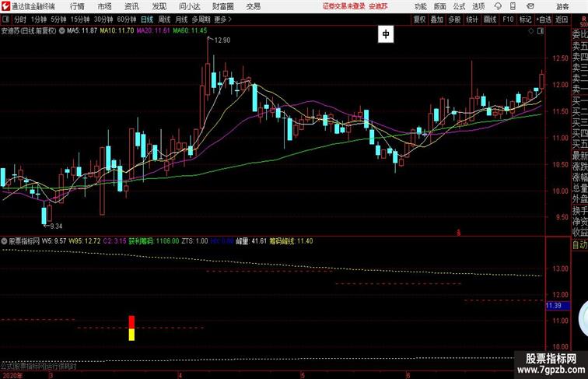Click the 自动 button in right panel
The width and height of the screenshot is (588, 379).
579,244
